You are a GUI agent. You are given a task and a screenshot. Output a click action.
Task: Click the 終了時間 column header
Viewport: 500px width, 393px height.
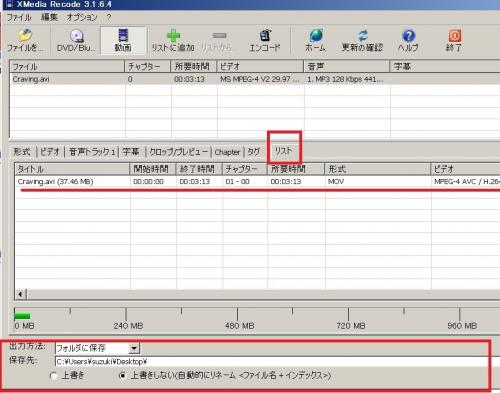pos(199,169)
